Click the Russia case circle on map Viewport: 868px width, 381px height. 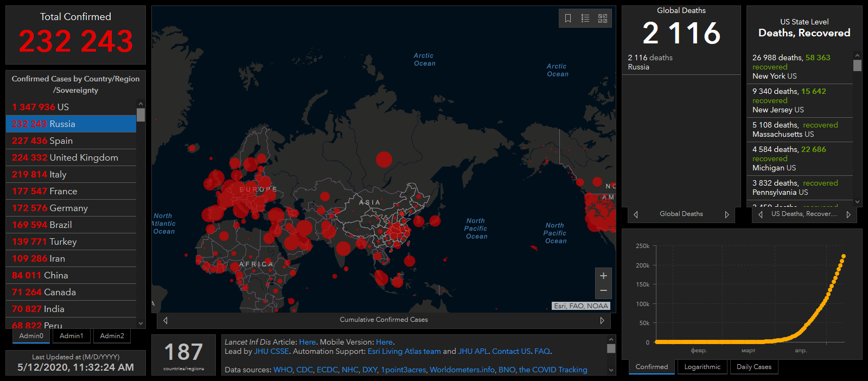point(384,160)
